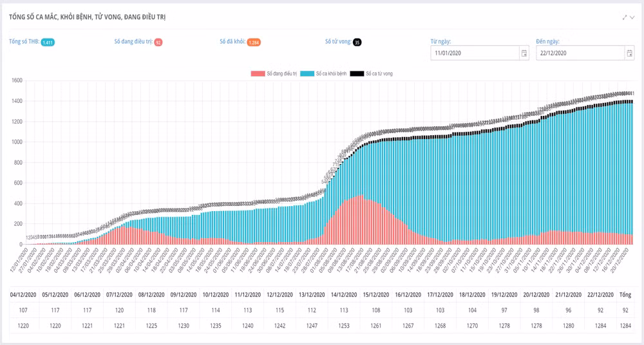This screenshot has height=345, width=644.
Task: Click cell 1268 under 17/12/2020
Action: pyautogui.click(x=439, y=326)
